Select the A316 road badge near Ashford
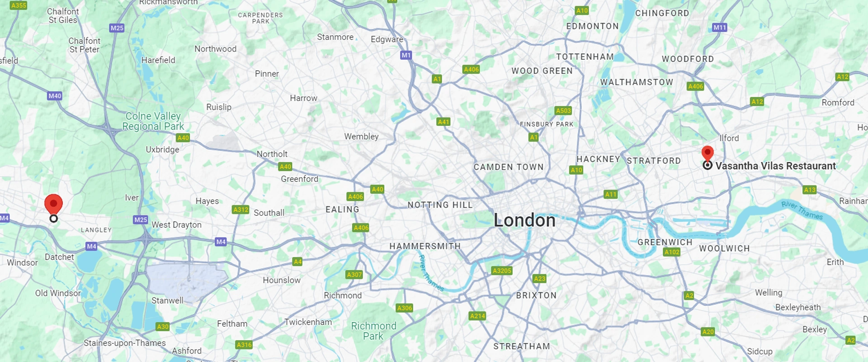Viewport: 868px width, 362px height. click(244, 344)
